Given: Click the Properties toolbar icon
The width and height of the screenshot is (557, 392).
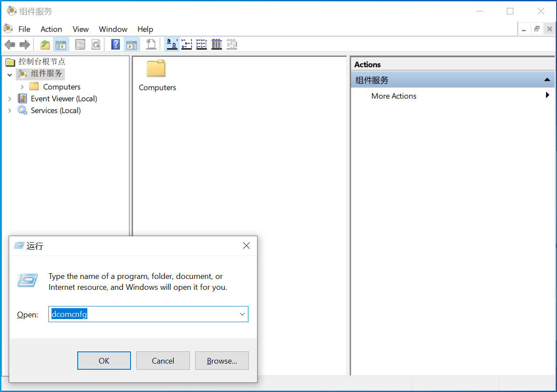Looking at the screenshot, I should (x=80, y=44).
